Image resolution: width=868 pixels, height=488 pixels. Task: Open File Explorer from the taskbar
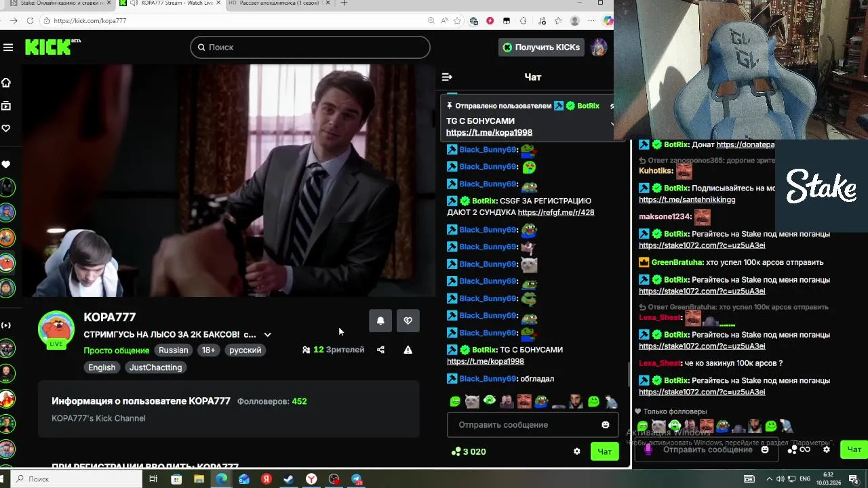point(199,479)
